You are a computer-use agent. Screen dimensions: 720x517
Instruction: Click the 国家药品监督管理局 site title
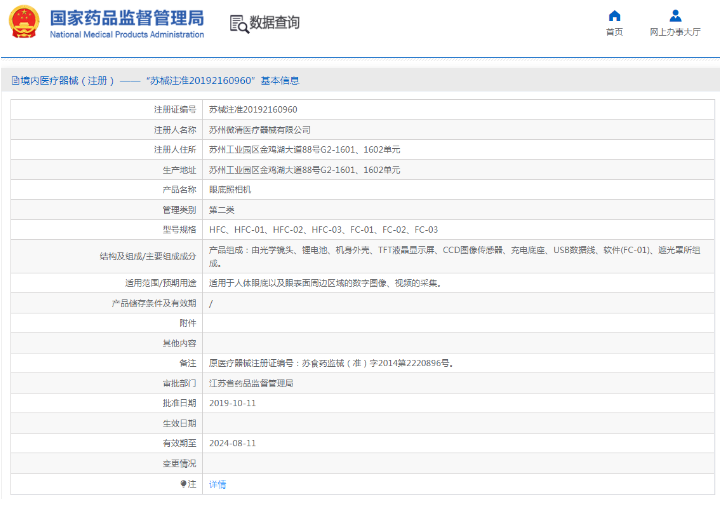[x=126, y=17]
